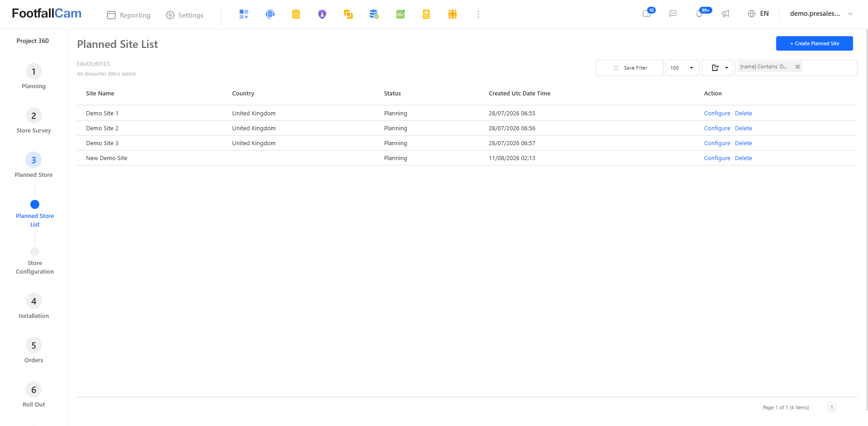Configure Demo Site 3
Image resolution: width=868 pixels, height=426 pixels.
click(717, 143)
